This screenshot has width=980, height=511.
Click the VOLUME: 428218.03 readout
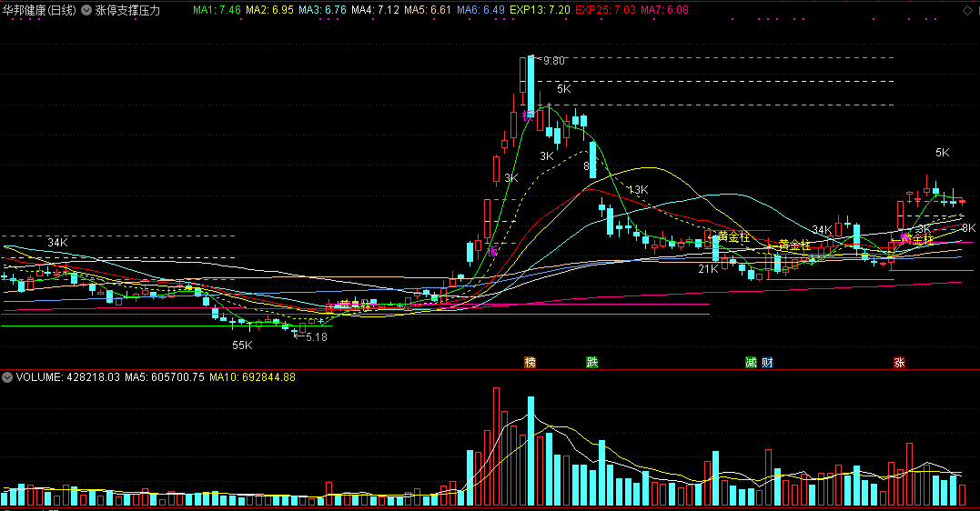67,377
